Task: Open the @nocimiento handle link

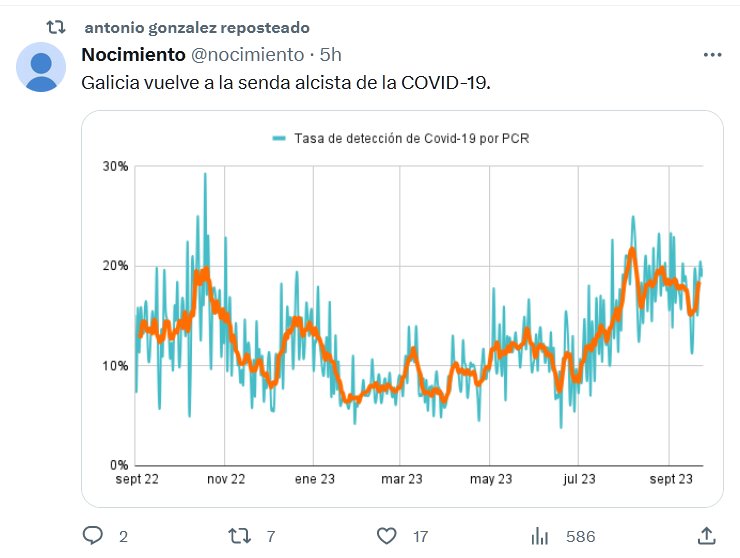Action: [247, 54]
